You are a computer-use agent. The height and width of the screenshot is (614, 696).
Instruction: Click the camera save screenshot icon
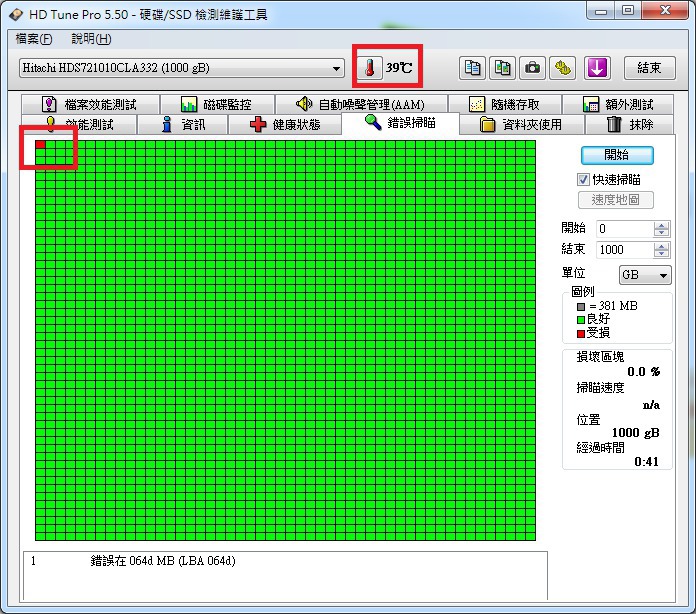[x=532, y=68]
